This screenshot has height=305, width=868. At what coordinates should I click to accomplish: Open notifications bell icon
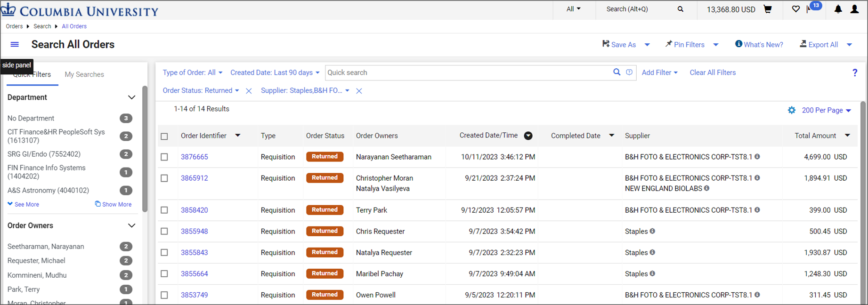(838, 9)
